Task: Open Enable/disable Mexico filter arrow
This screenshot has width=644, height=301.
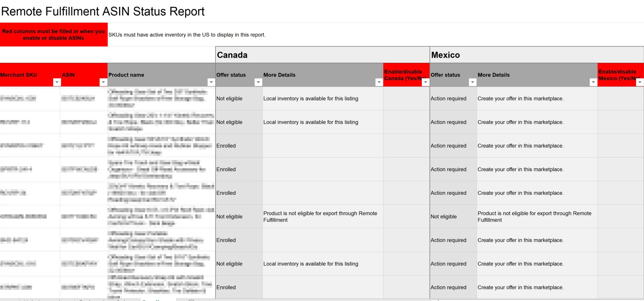Action: pos(640,82)
